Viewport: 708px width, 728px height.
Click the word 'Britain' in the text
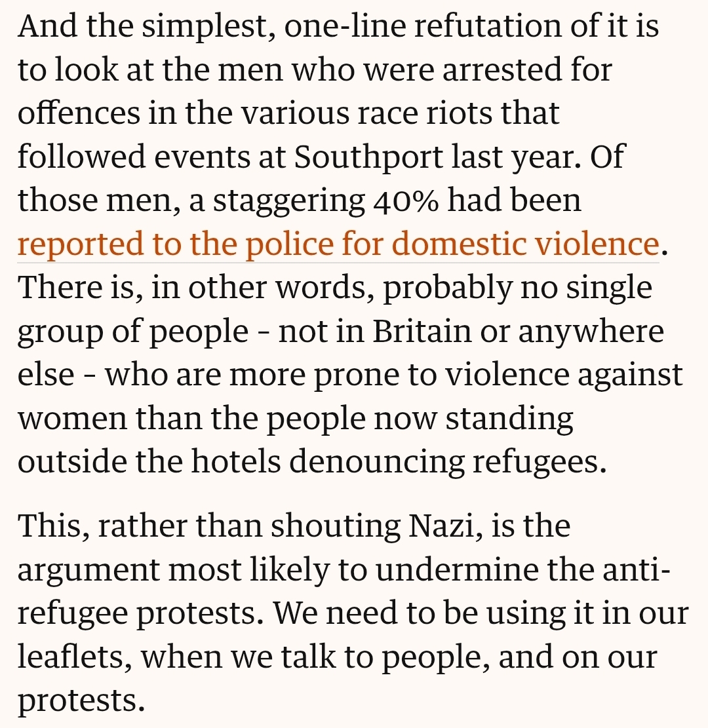coord(422,330)
